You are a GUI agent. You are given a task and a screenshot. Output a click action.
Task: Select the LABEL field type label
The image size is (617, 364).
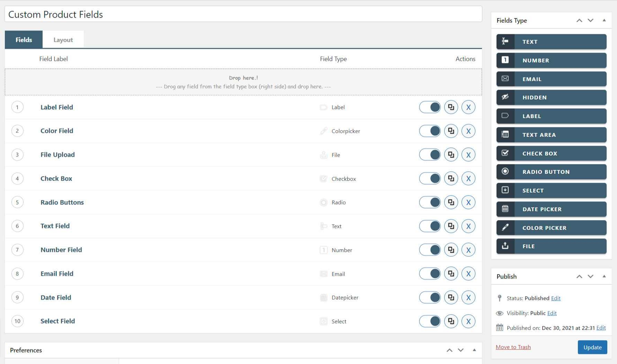point(531,116)
